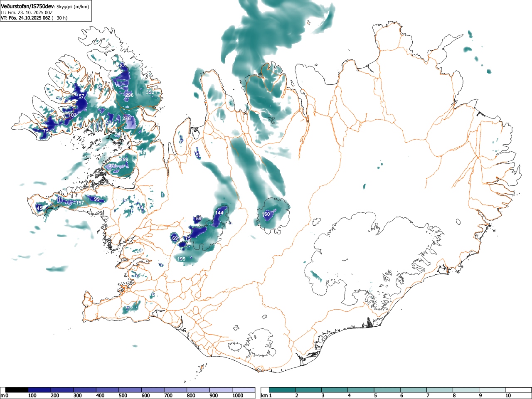Click the visibility value 87 on the map
532x399 pixels.
click(x=122, y=66)
